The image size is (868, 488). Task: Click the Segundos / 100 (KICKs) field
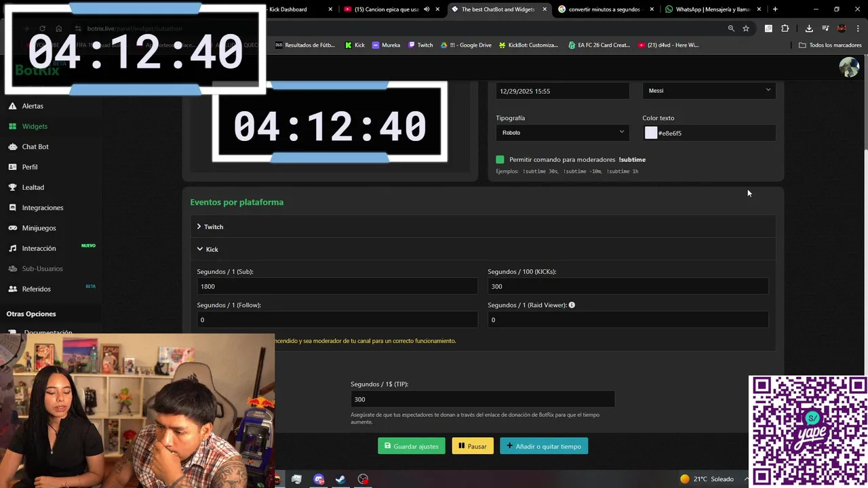628,286
